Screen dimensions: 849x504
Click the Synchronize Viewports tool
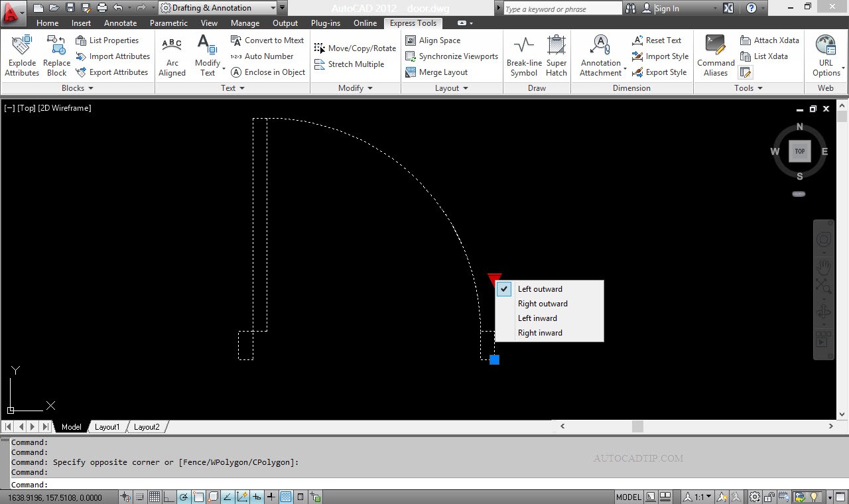click(x=452, y=56)
